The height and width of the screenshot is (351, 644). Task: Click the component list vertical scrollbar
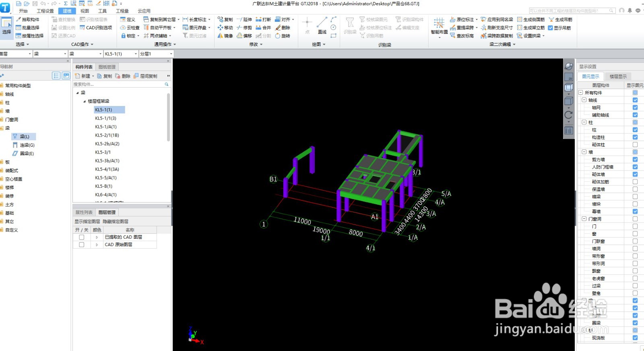coord(168,117)
